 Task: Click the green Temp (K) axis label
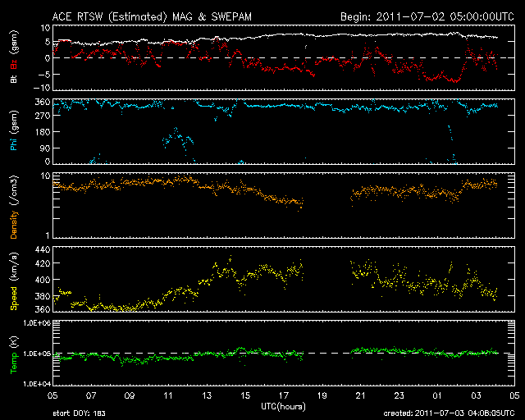[x=14, y=352]
